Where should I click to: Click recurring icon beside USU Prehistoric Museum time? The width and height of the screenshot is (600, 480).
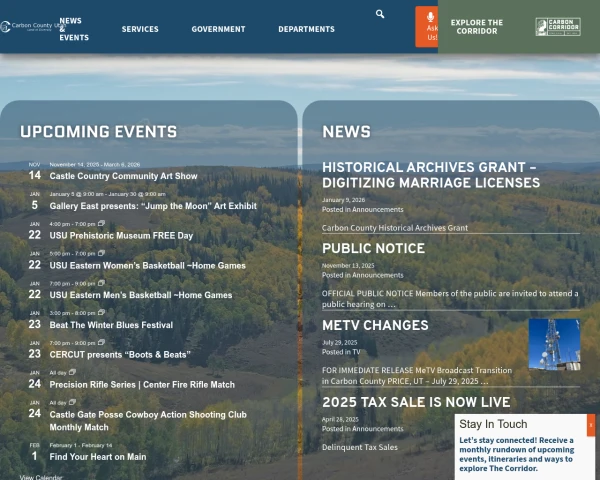[x=101, y=224]
